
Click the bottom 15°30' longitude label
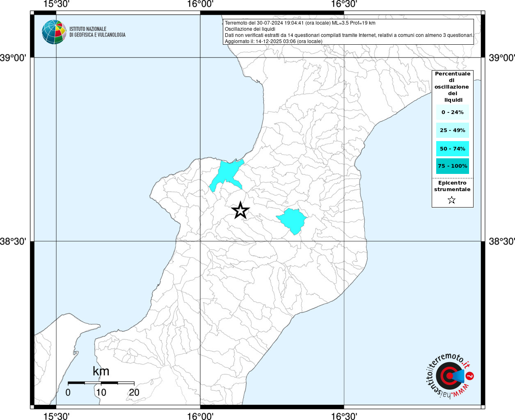(x=56, y=416)
